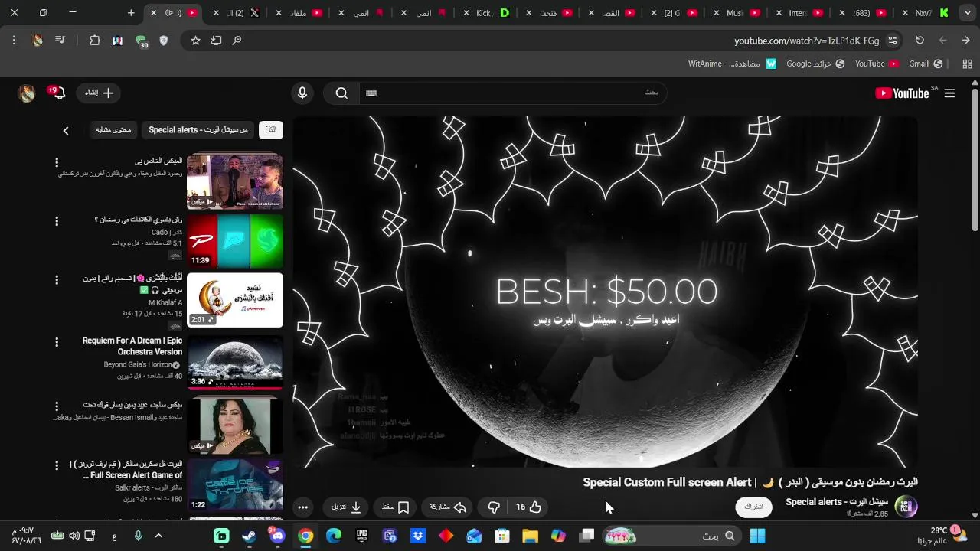Start voice search with the microphone icon
Viewport: 980px width, 551px height.
click(302, 93)
